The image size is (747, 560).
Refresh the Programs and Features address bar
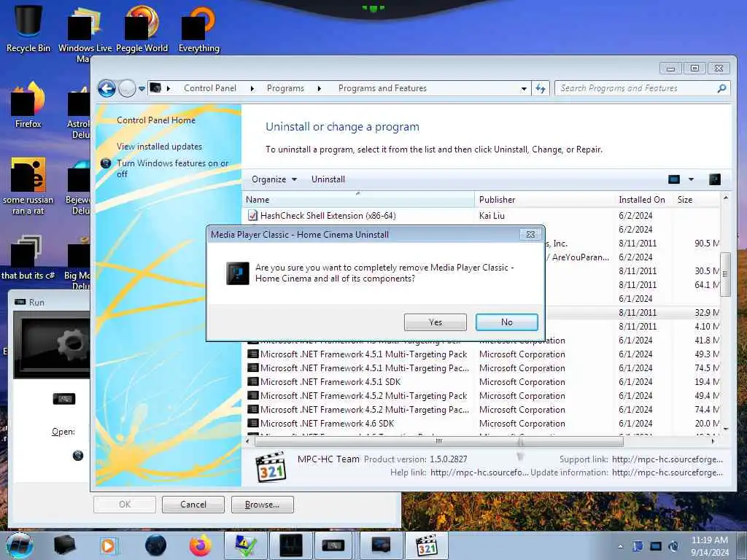point(541,88)
